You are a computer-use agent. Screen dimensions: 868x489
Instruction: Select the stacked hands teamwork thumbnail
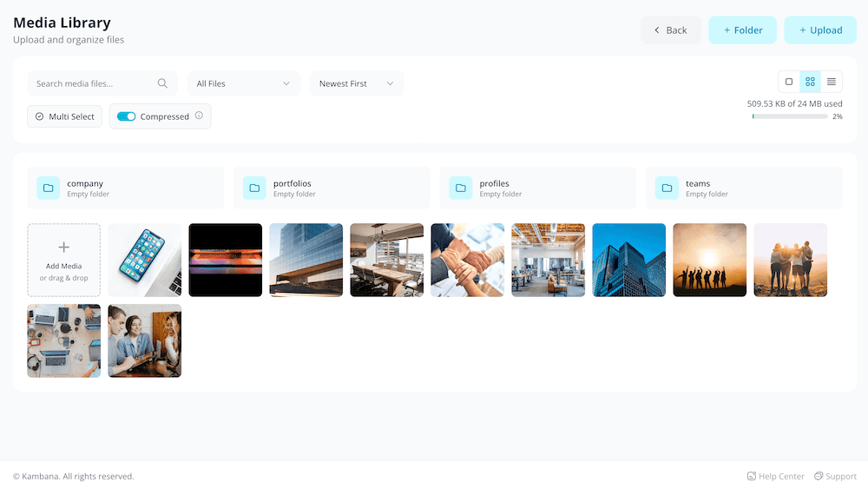[x=468, y=261]
